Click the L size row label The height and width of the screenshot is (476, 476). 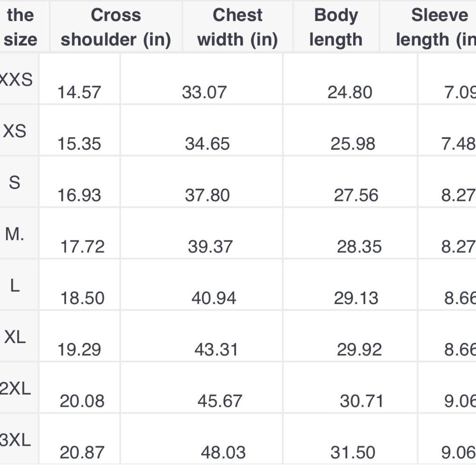15,286
